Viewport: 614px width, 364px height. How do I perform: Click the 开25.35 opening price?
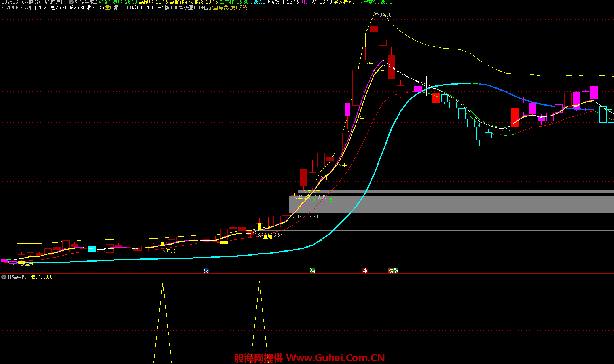[x=41, y=8]
